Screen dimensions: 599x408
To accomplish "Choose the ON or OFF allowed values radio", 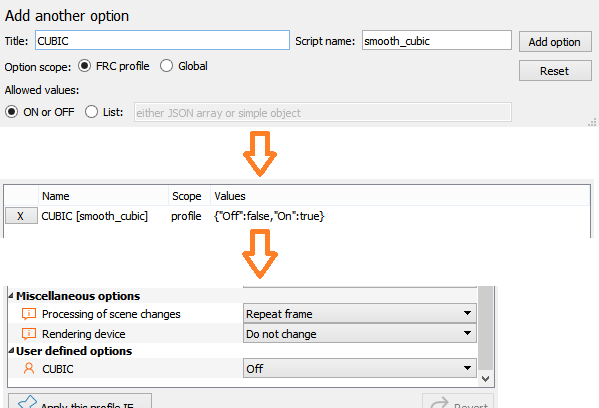I will (11, 112).
